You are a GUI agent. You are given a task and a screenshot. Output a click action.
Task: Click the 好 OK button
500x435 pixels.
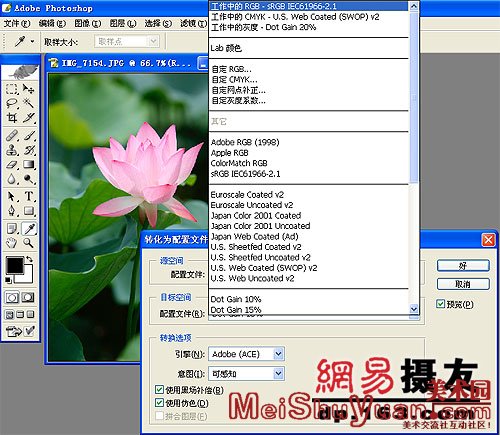click(463, 266)
